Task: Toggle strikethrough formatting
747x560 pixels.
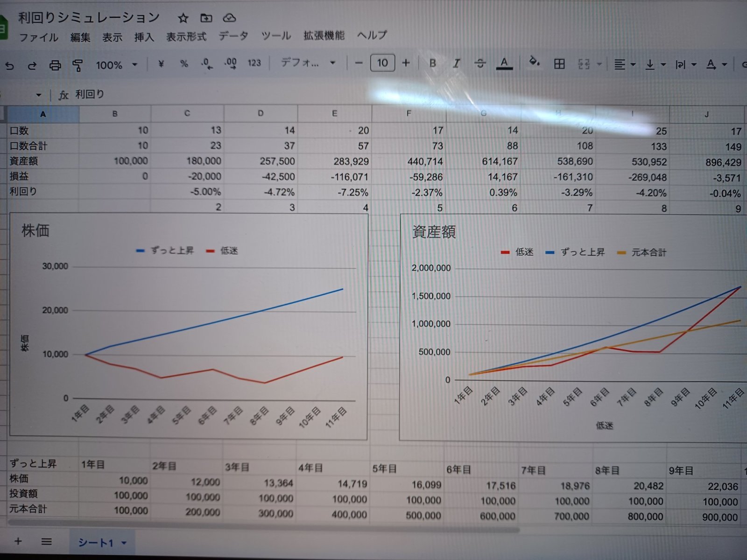Action: (x=480, y=63)
